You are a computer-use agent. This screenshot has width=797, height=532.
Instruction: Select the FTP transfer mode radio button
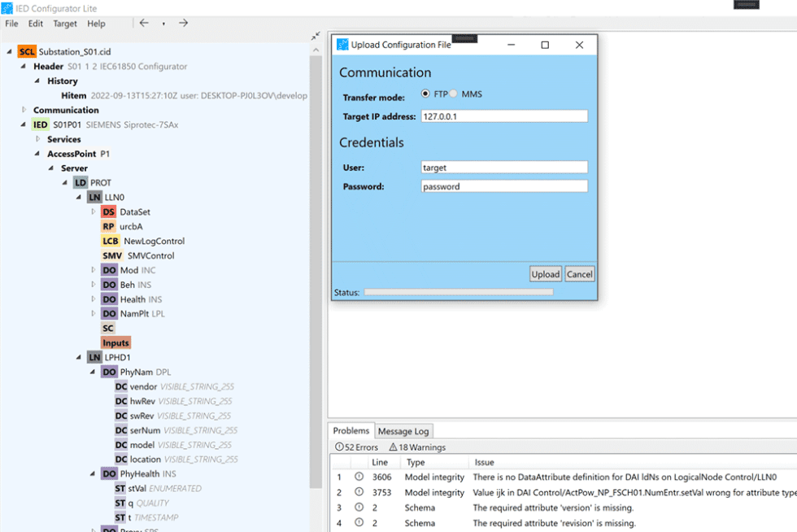click(x=425, y=93)
